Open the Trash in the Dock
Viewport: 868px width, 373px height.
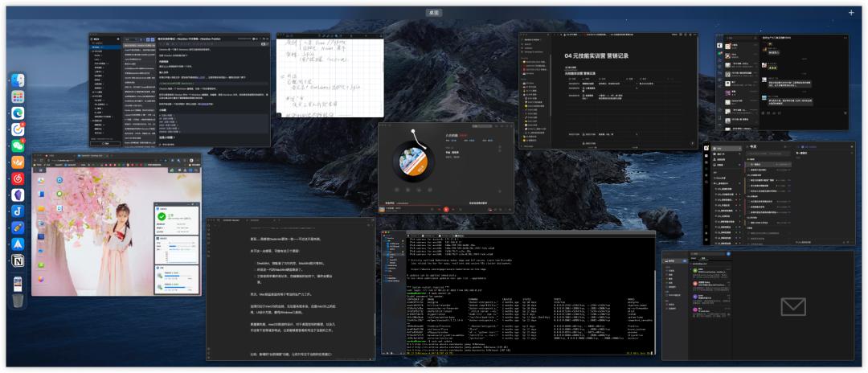pos(18,300)
